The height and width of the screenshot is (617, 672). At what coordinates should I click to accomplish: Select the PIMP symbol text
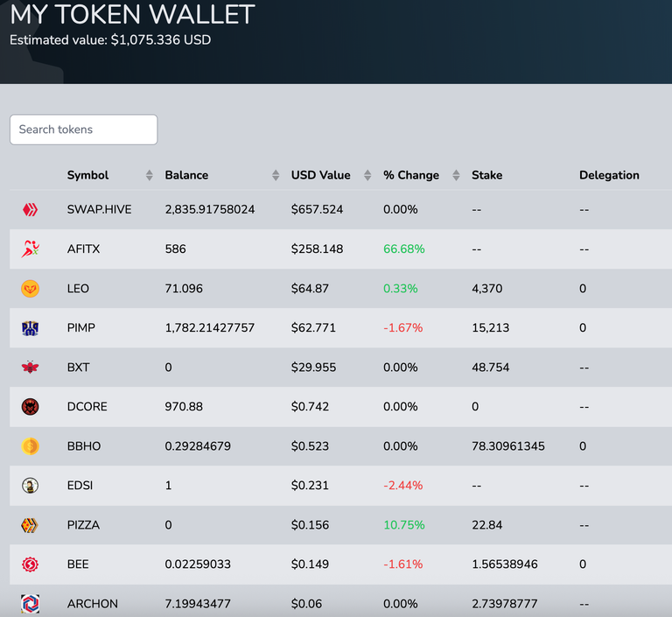pyautogui.click(x=81, y=328)
